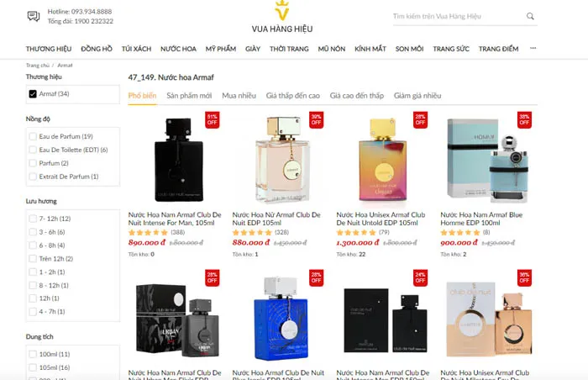Go to Trang chủ breadcrumb link

point(37,65)
